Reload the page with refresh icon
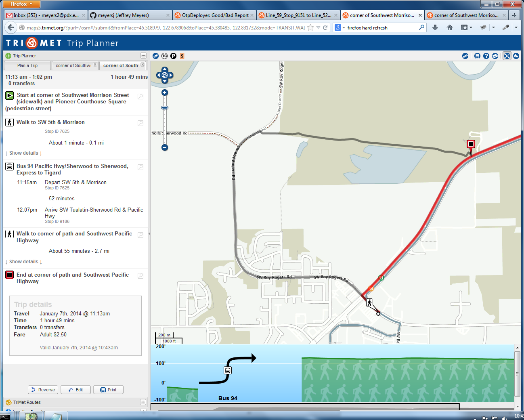524x420 pixels. coord(325,27)
